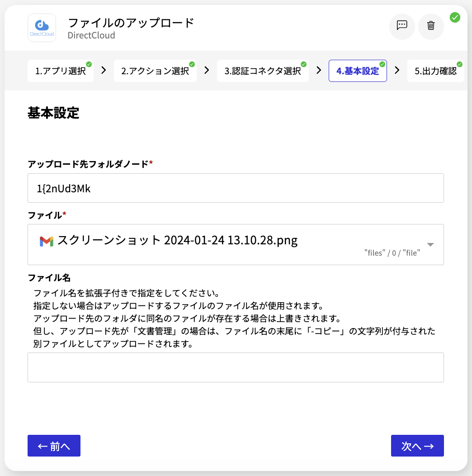The height and width of the screenshot is (476, 472).
Task: Click the ← 前へ button
Action: click(x=54, y=446)
